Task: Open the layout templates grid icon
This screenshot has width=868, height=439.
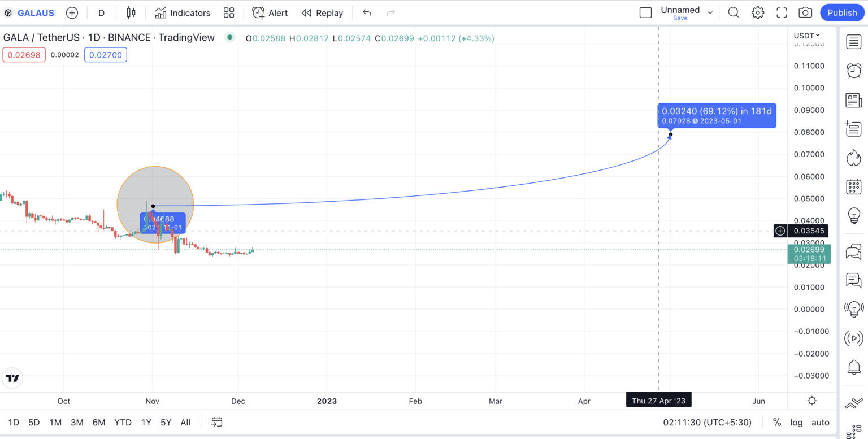Action: 229,12
